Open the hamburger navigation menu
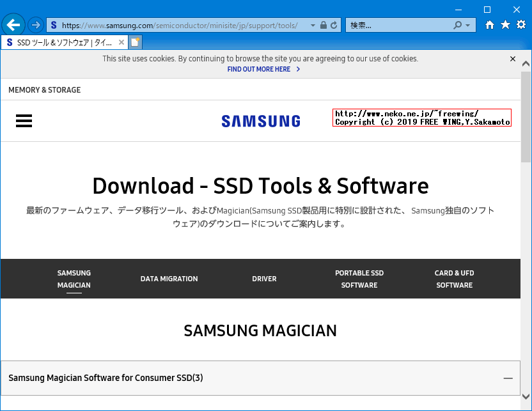The height and width of the screenshot is (411, 532). point(24,121)
